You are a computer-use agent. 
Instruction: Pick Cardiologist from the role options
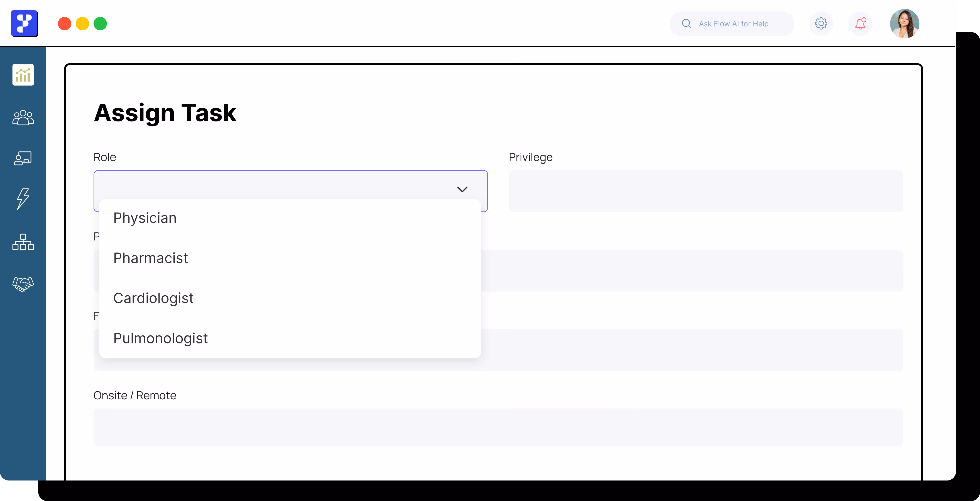[153, 298]
